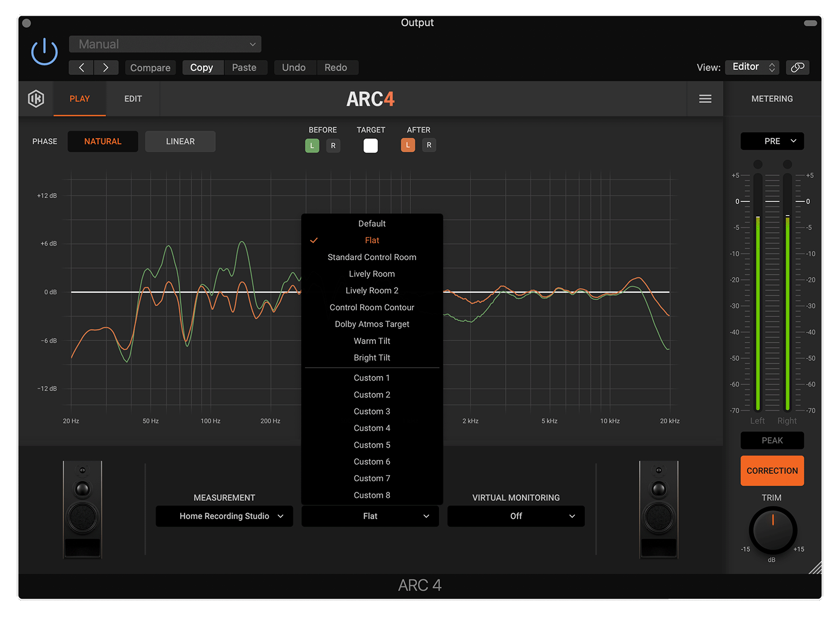Screen dimensions: 840x620
Task: Click the CORRECTION button
Action: tap(772, 471)
